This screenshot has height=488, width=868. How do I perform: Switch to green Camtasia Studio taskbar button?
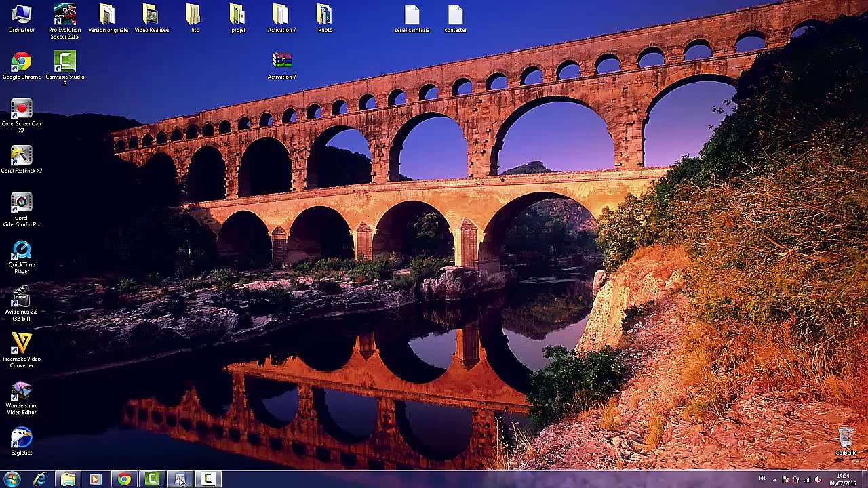(x=152, y=479)
